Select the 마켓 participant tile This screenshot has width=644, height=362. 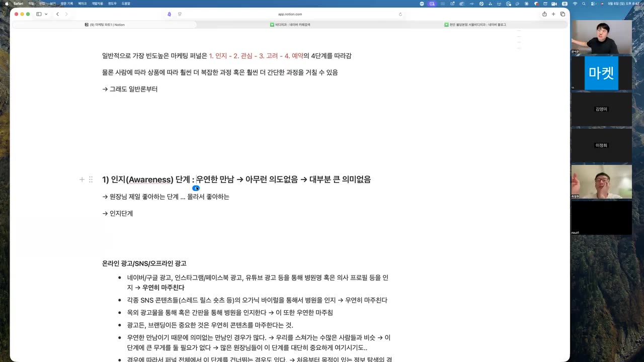tap(601, 73)
